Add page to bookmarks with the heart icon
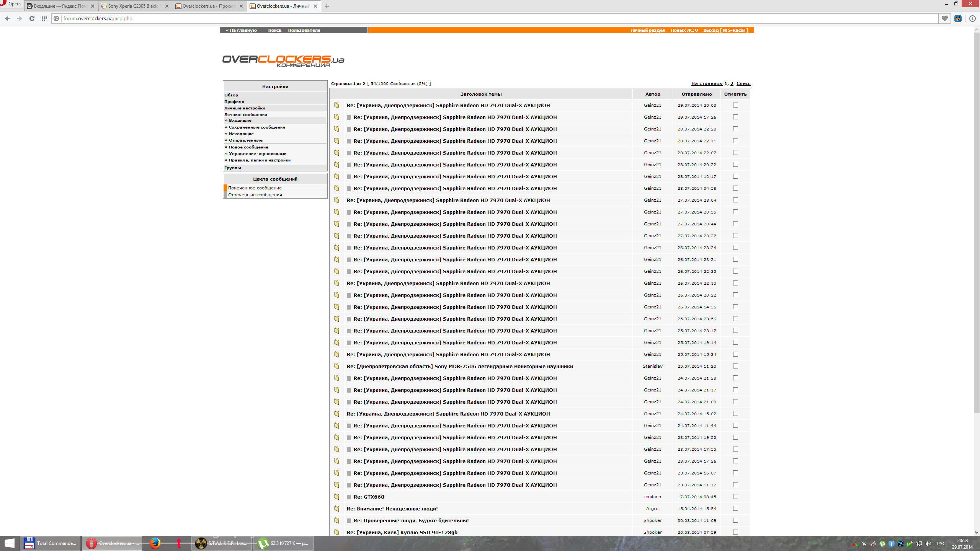 click(x=945, y=18)
